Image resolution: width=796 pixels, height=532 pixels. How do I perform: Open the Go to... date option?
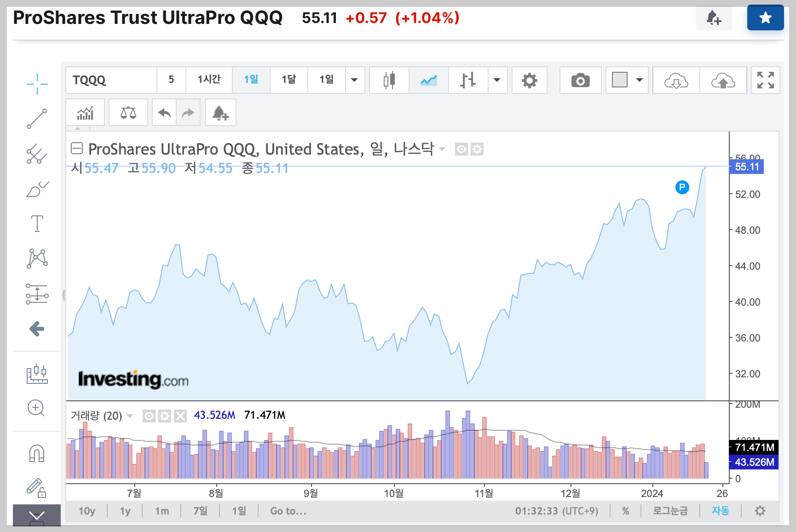coord(288,511)
